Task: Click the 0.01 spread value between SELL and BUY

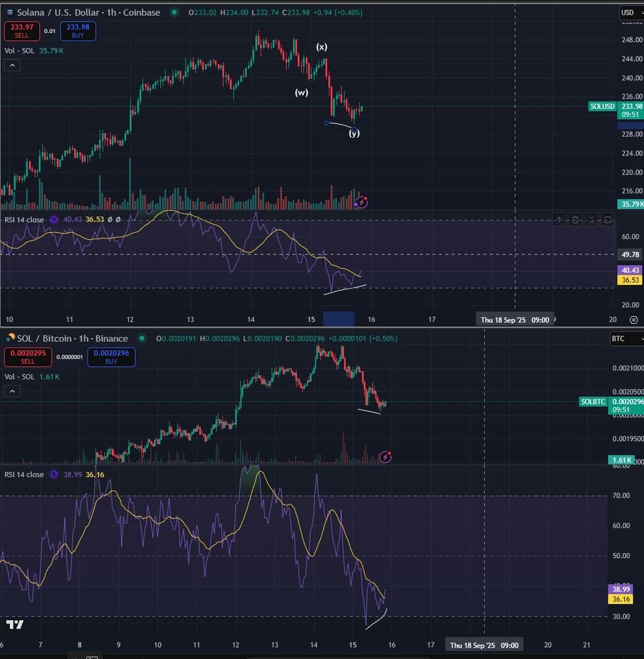Action: [x=49, y=31]
